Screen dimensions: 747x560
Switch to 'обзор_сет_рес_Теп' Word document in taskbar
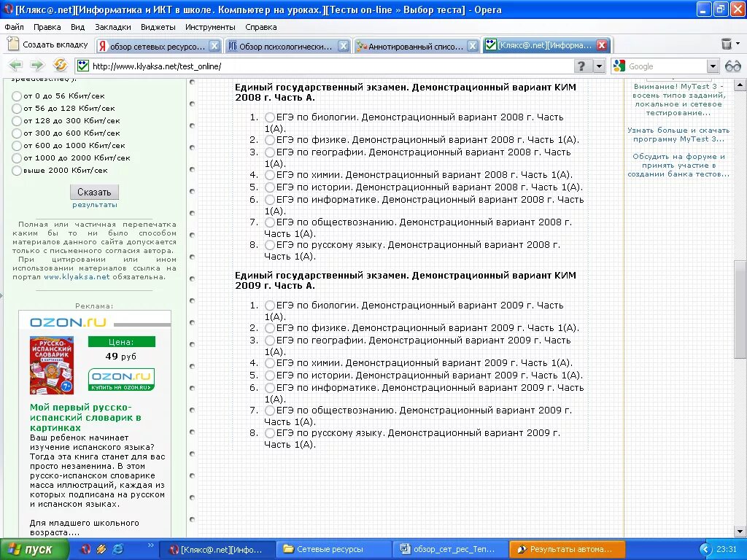(451, 550)
